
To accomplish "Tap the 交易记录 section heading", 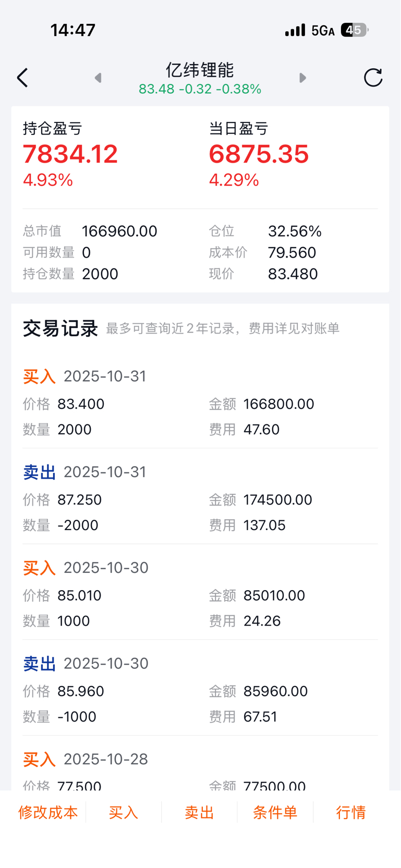I will [60, 328].
